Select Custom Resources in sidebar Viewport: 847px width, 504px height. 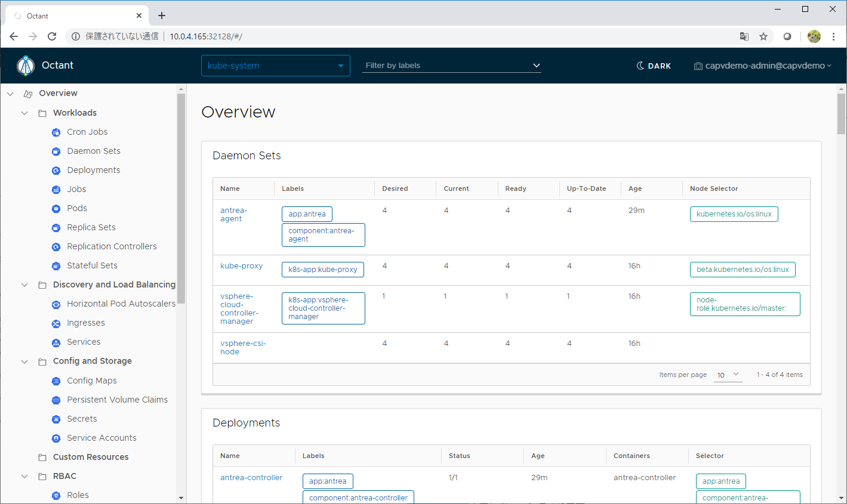91,457
